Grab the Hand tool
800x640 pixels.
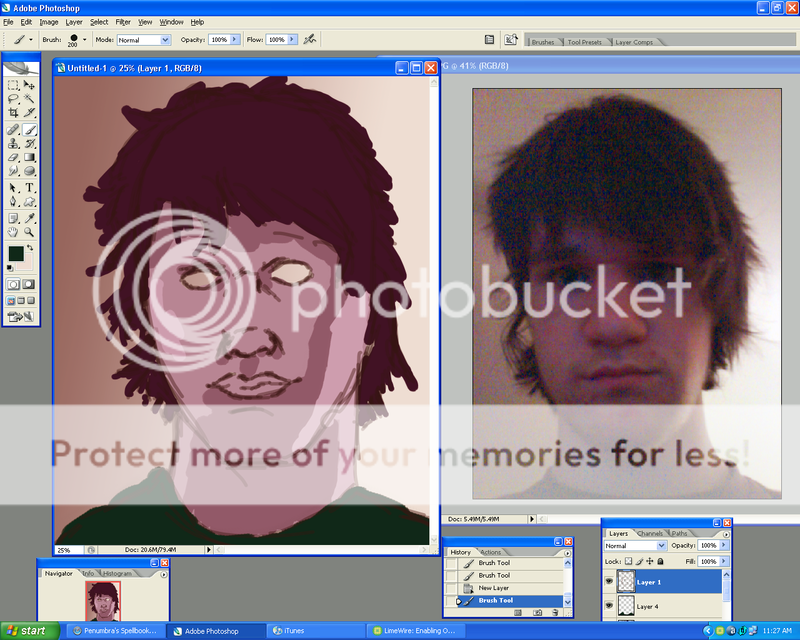pyautogui.click(x=14, y=230)
